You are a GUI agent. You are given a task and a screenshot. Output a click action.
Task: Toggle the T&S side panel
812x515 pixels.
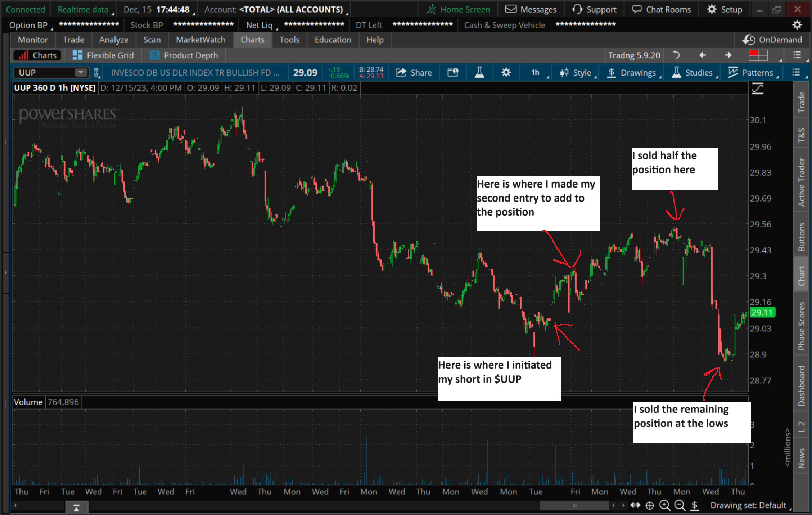(x=801, y=135)
